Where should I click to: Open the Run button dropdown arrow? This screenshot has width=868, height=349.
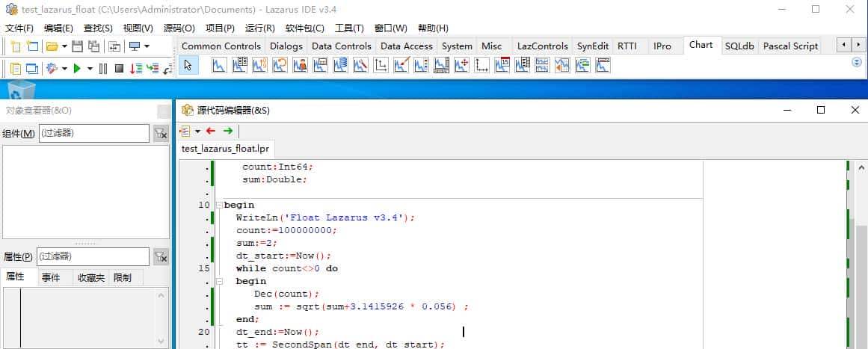point(90,69)
